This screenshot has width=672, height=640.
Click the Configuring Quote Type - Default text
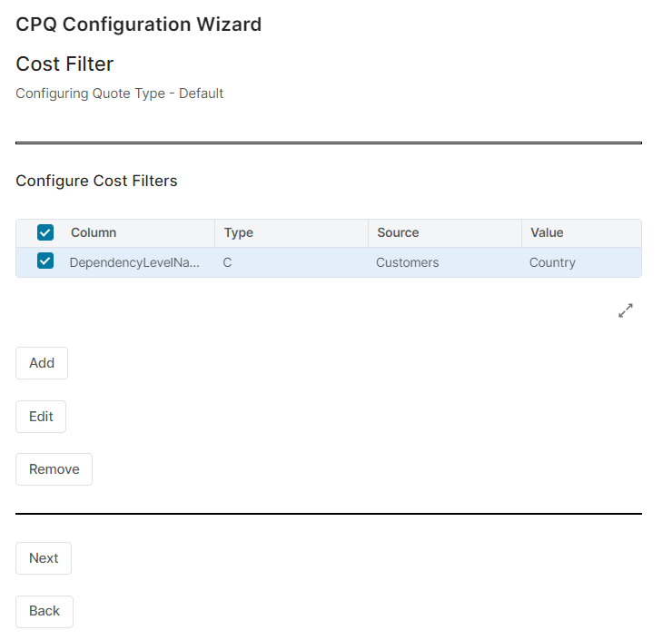tap(119, 94)
